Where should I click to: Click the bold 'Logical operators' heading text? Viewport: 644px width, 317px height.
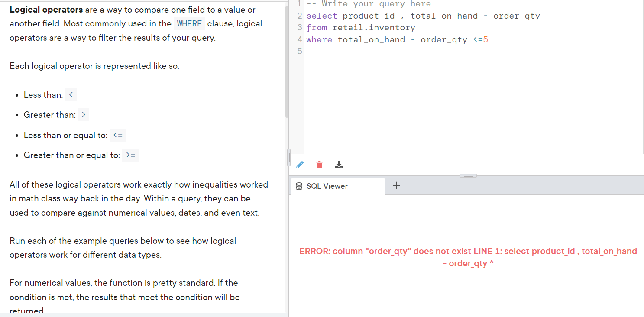click(46, 10)
